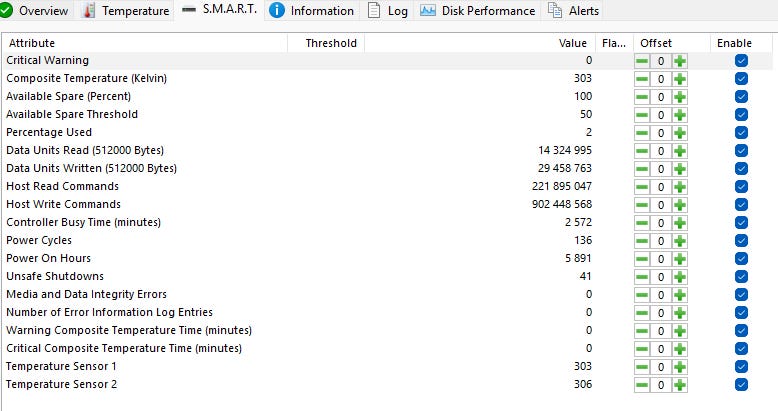Click green plus for Power On Hours

680,259
